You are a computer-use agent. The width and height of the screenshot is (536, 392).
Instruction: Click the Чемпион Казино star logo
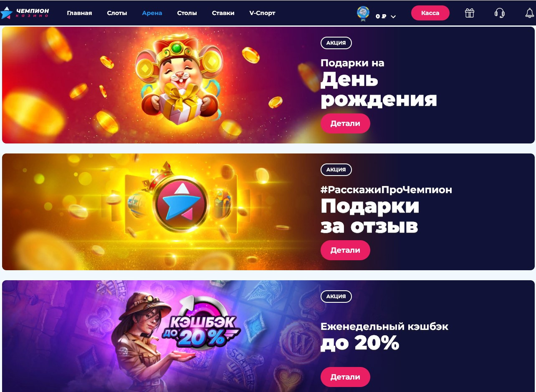tap(25, 13)
